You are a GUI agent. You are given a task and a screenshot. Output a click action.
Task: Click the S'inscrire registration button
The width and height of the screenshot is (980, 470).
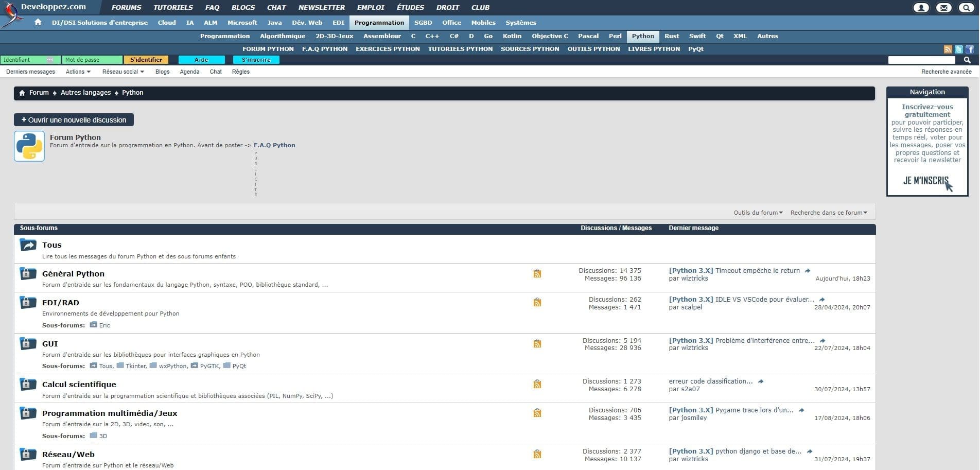(256, 60)
